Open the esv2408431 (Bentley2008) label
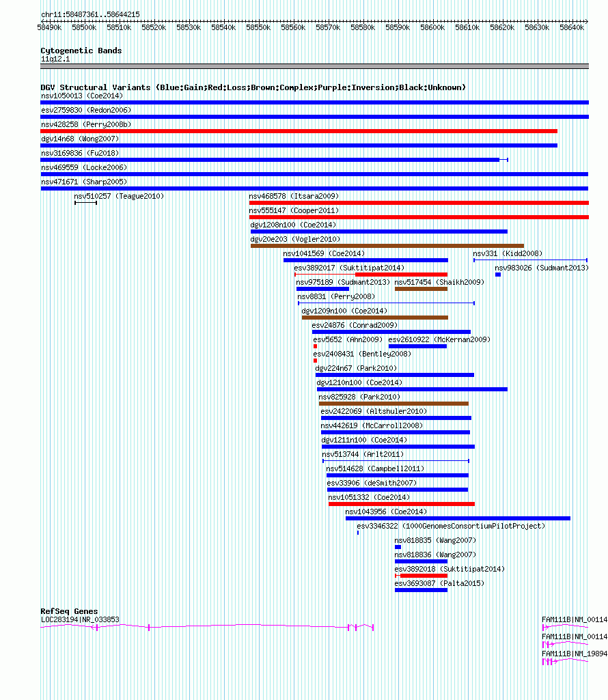 click(x=362, y=354)
